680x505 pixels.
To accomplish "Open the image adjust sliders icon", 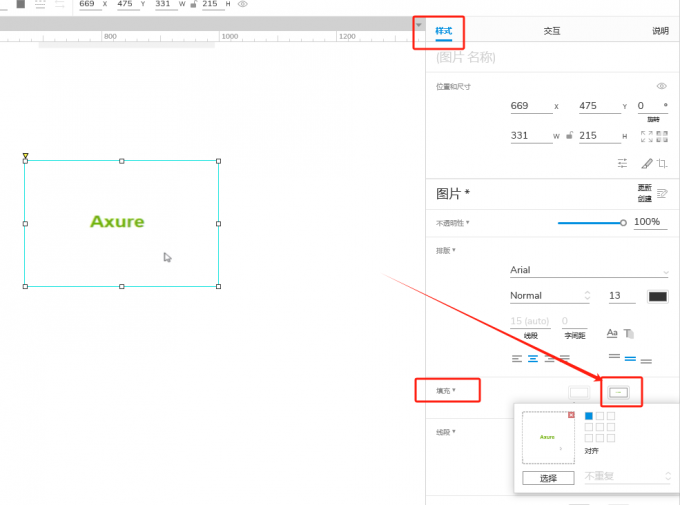I will click(622, 163).
